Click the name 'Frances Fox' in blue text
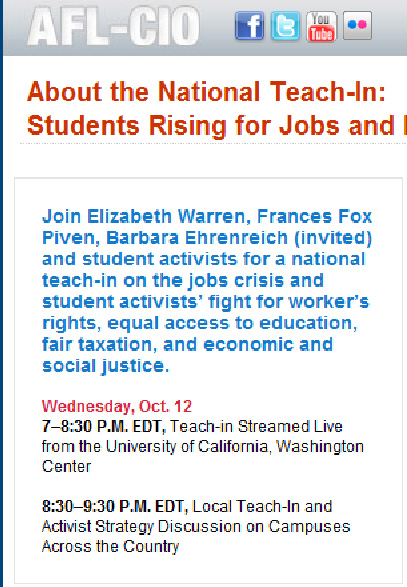Screen dimensions: 407x587 click(315, 216)
